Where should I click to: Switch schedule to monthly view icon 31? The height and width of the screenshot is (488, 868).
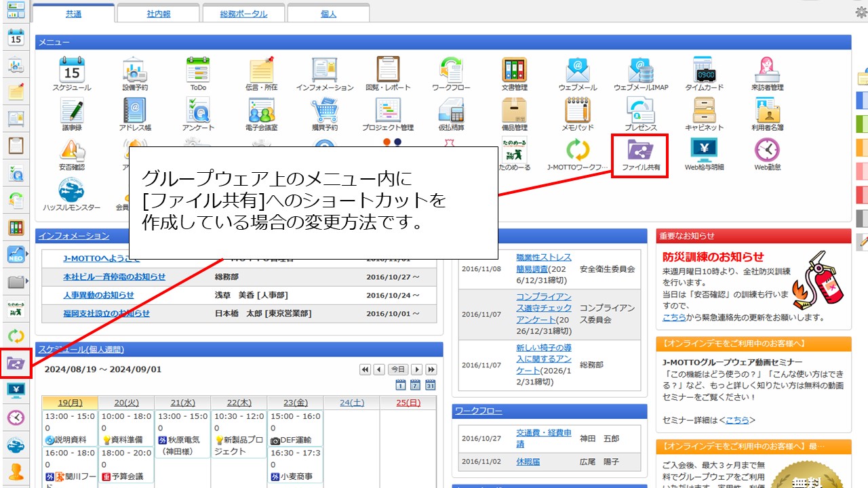[x=430, y=385]
